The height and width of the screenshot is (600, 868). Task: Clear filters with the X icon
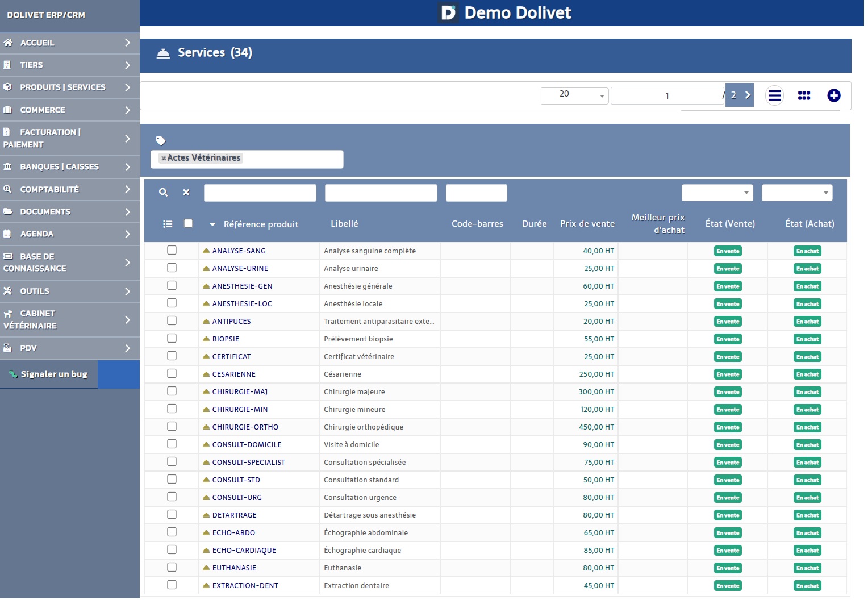point(186,193)
